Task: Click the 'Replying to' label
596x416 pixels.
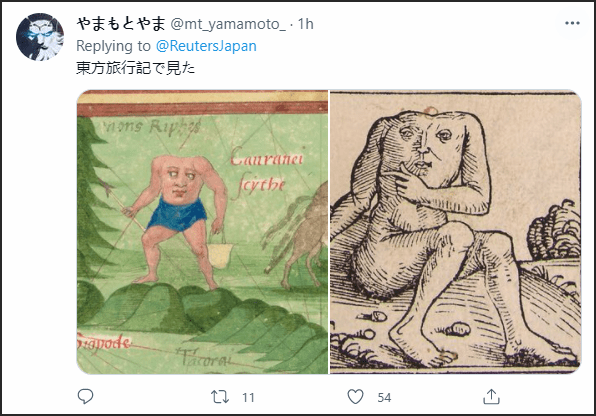Action: coord(113,46)
